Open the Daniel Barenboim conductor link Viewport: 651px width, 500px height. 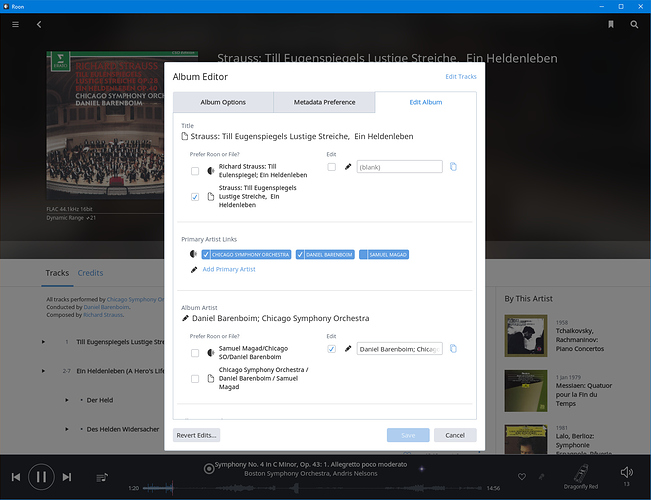tap(106, 307)
